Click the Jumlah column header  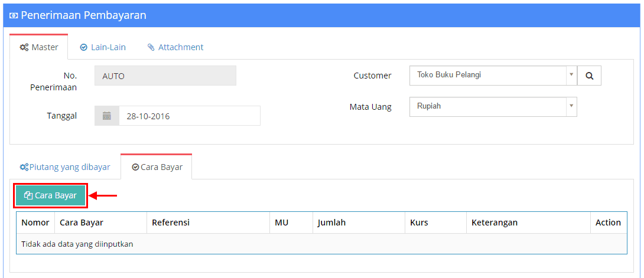(x=331, y=223)
